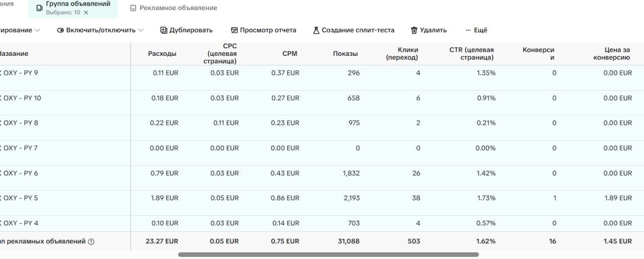
Task: Click CTR 1.35% in PY 9 row
Action: (487, 73)
